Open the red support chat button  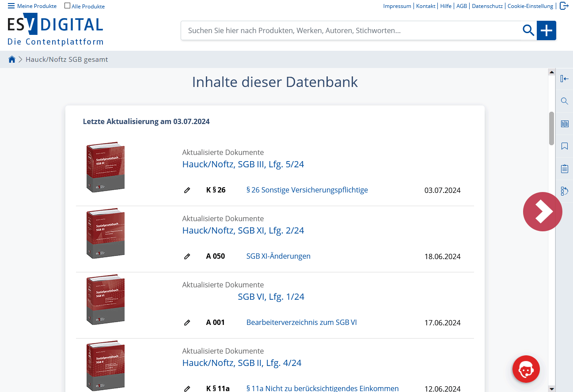click(x=526, y=369)
